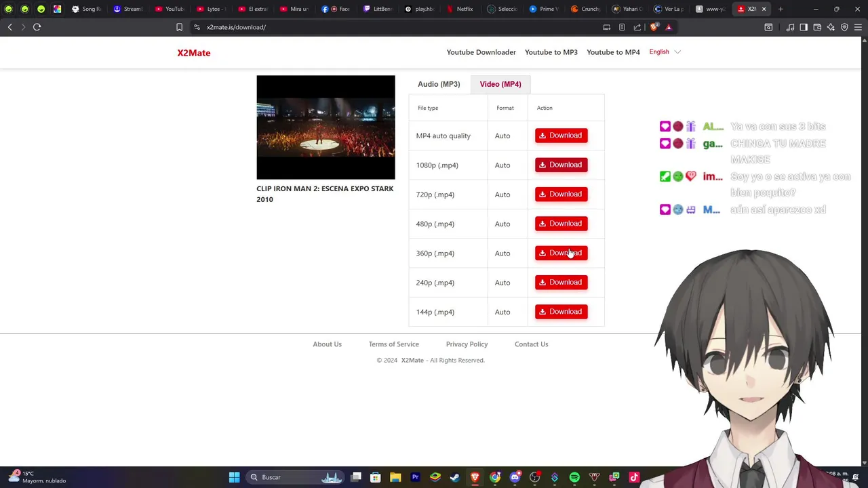The height and width of the screenshot is (488, 868).
Task: Expand the English language dropdown
Action: (x=665, y=52)
